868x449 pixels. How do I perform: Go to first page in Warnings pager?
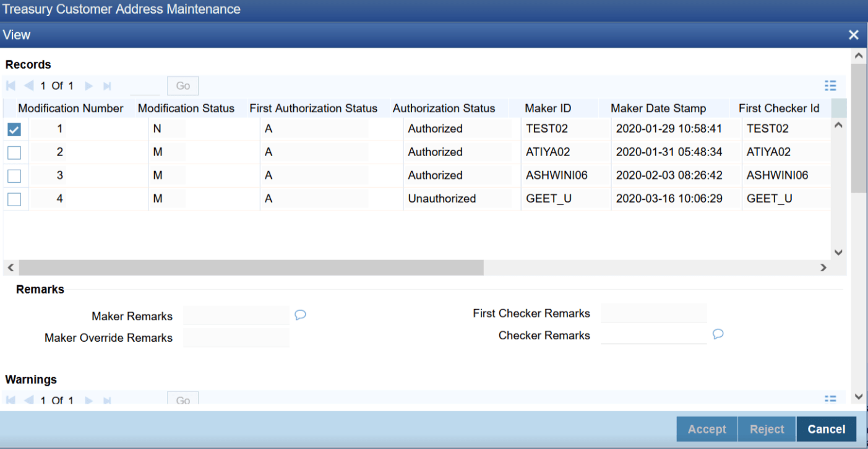coord(11,400)
